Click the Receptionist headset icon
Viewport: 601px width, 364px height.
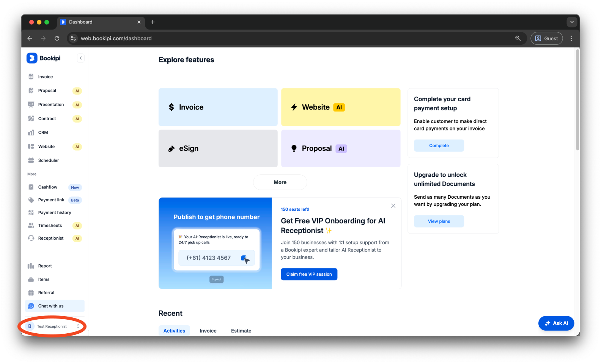31,238
